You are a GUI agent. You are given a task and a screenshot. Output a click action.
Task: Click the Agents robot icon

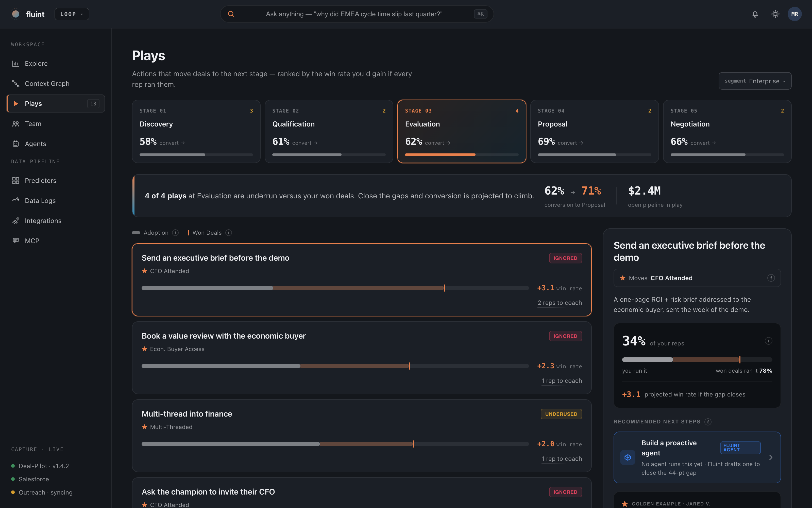[x=16, y=144]
